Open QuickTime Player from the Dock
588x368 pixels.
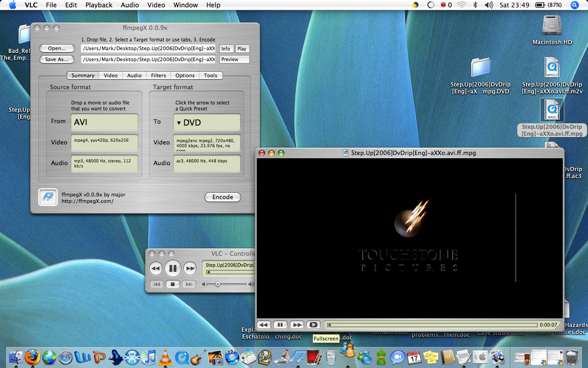coord(182,357)
